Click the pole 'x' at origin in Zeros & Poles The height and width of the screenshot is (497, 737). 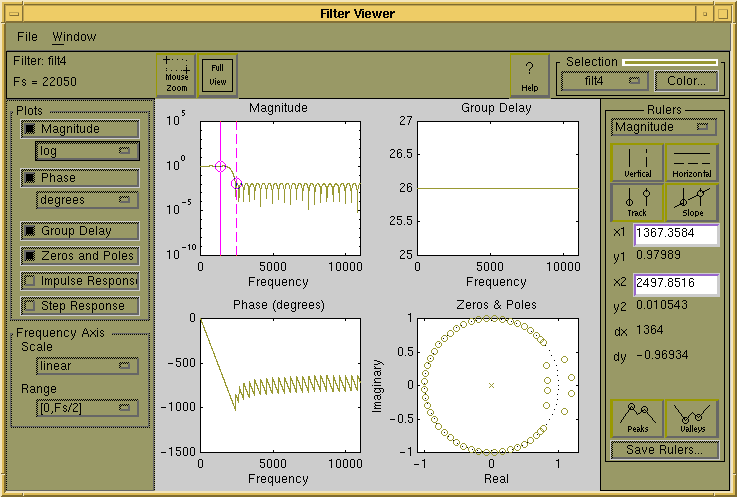tap(491, 386)
